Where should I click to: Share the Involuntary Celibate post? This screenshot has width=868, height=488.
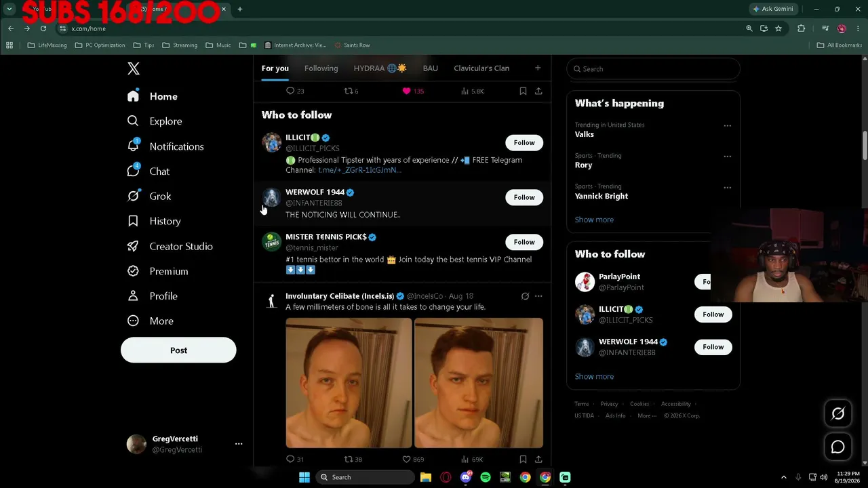[x=538, y=459]
